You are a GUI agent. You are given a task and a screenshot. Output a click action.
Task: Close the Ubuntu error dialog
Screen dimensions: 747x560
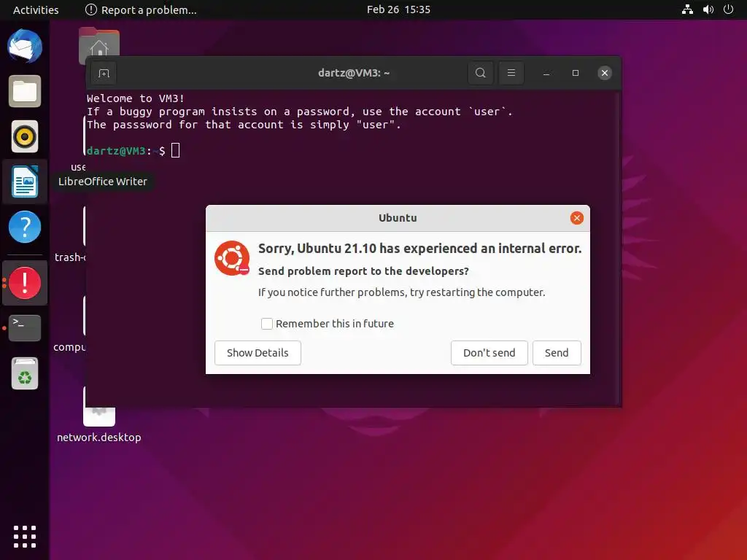[577, 218]
